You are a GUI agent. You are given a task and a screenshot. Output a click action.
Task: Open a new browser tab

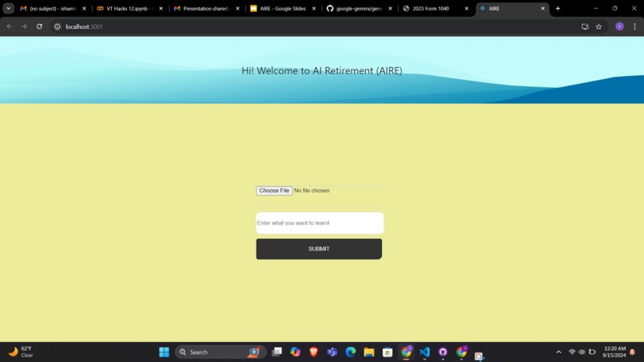tap(558, 9)
